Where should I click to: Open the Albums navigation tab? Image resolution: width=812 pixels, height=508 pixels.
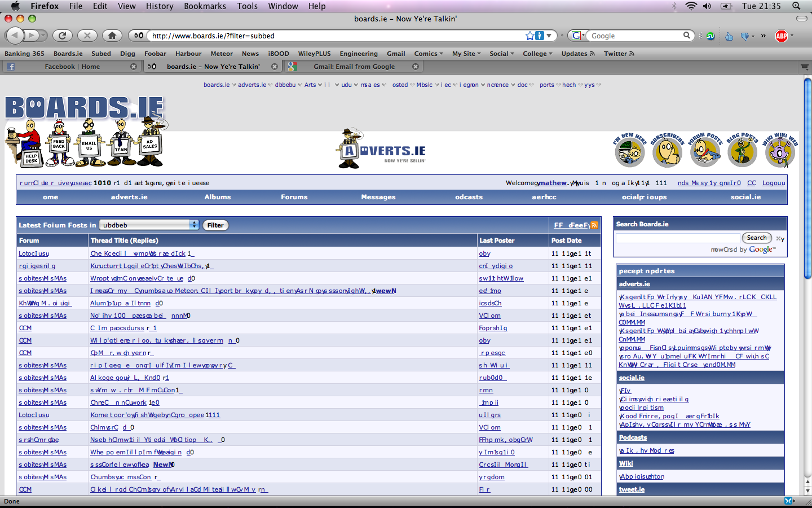[218, 197]
